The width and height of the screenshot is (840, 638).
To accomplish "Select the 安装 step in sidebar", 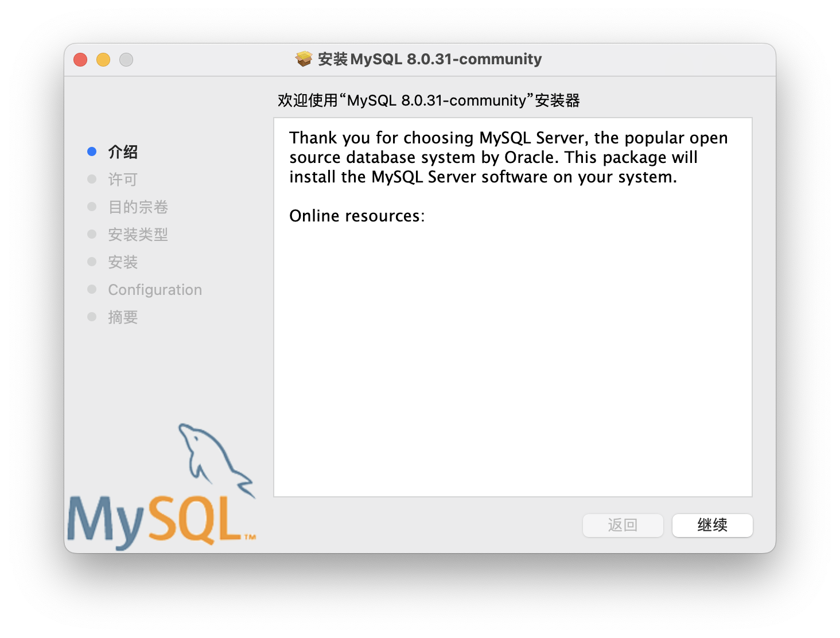I will click(x=123, y=262).
